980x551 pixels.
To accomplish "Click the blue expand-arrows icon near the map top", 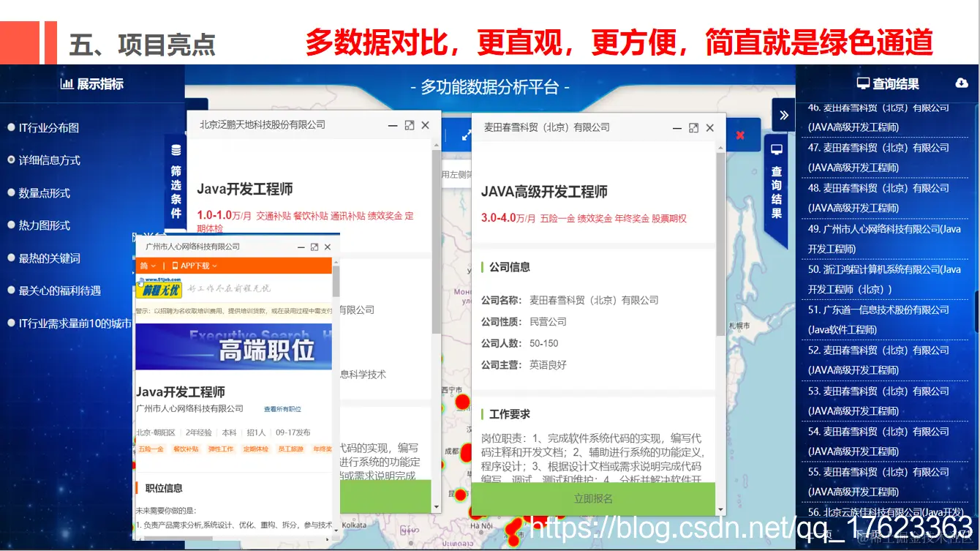I will [466, 135].
